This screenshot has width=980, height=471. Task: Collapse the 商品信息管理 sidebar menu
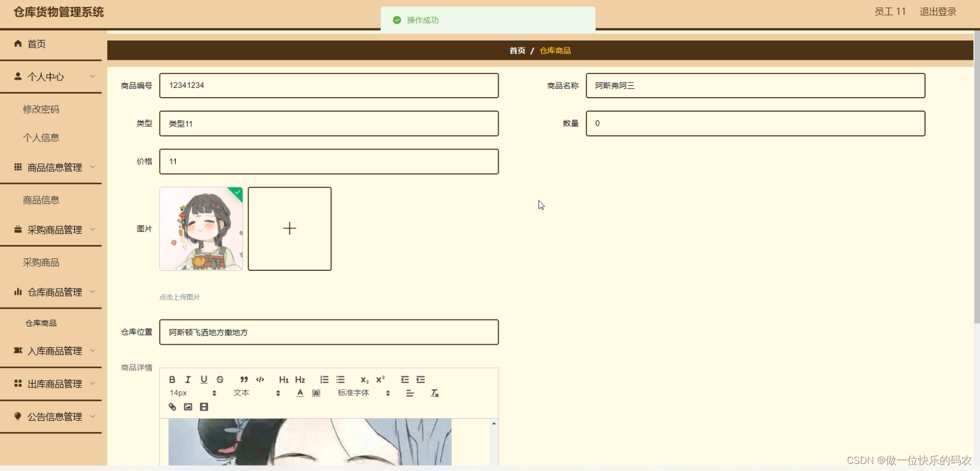(51, 168)
